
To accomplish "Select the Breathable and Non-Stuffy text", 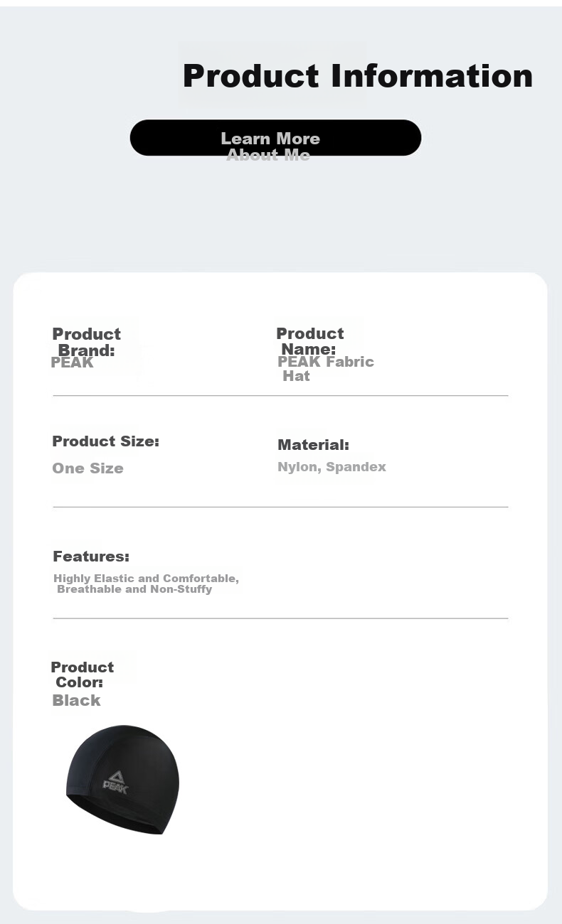I will coord(134,589).
